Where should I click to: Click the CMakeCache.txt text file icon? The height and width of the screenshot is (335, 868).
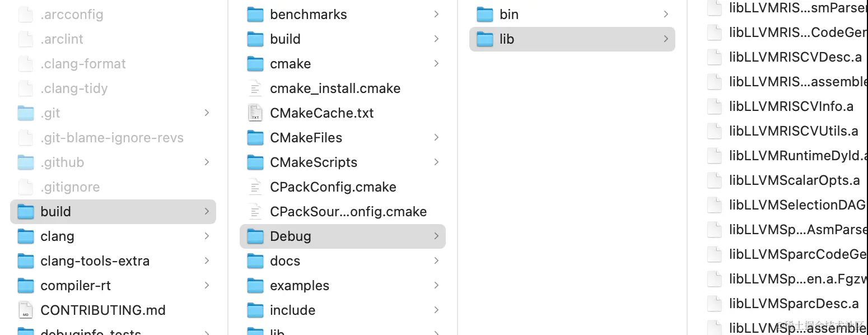(x=255, y=113)
